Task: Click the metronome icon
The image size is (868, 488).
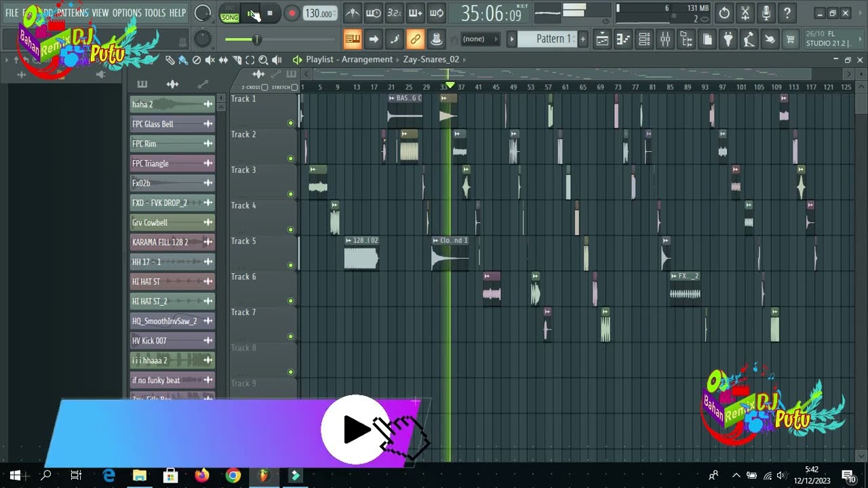Action: coord(352,13)
